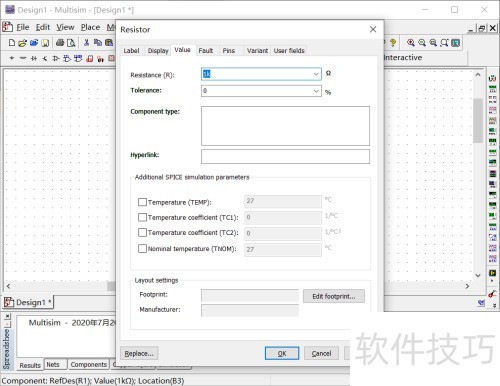Click Full screen view icon
The image size is (500, 386).
[x=456, y=43]
